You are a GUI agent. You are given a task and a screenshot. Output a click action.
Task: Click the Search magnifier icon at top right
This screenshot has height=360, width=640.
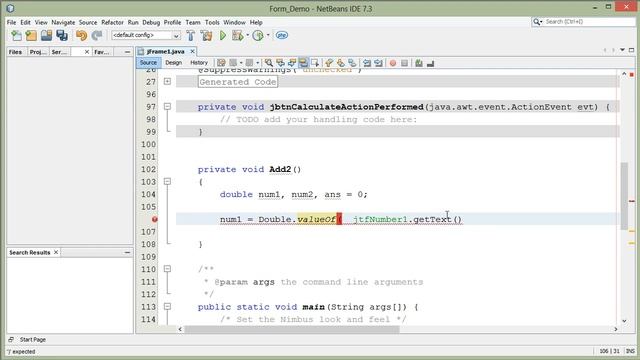[537, 22]
